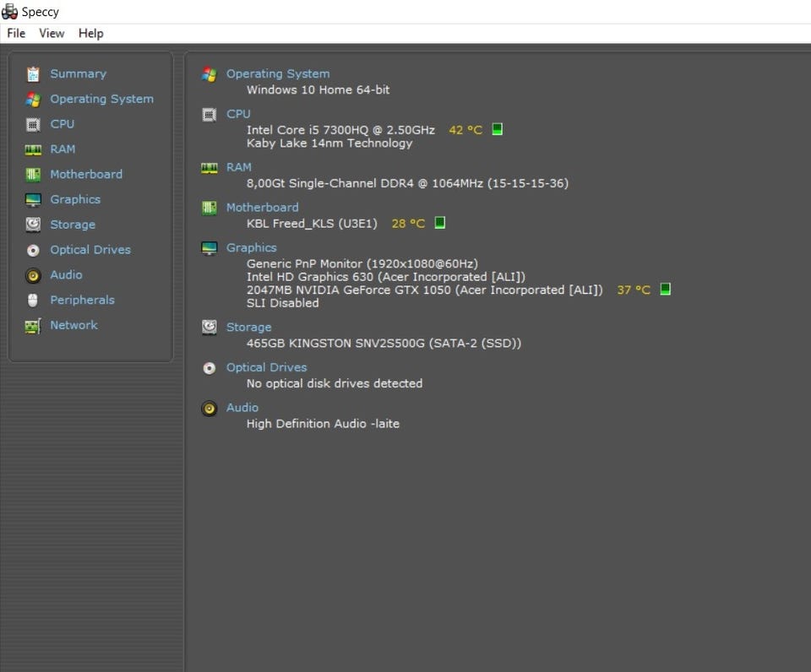
Task: Open the Help menu
Action: coord(91,34)
